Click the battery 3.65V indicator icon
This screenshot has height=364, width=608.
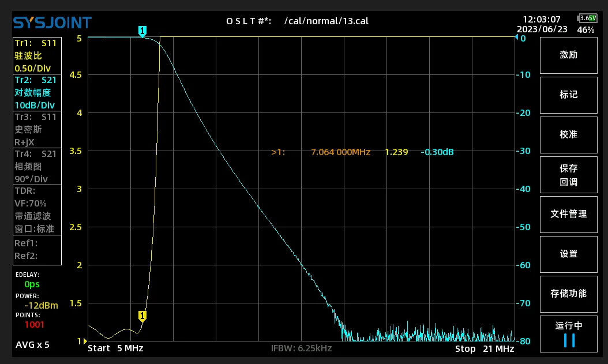point(587,18)
